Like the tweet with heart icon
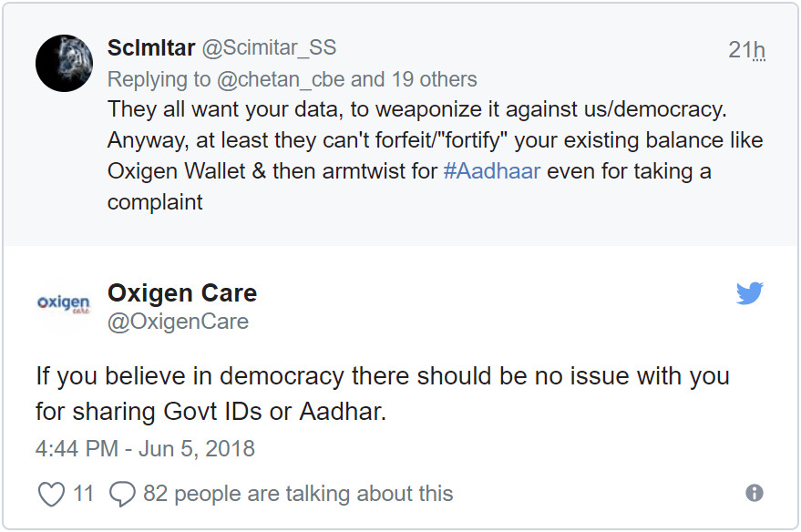801x532 pixels. point(51,494)
